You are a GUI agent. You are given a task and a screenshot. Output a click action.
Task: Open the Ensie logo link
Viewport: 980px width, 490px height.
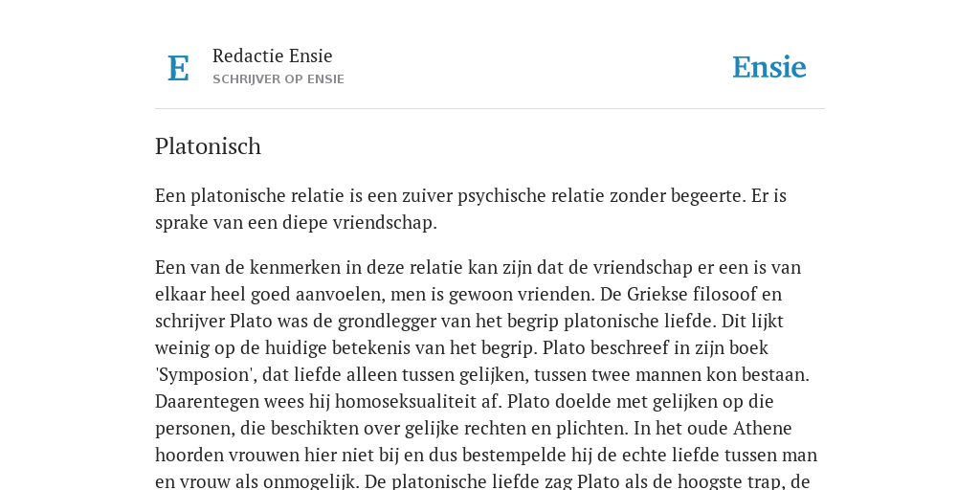(768, 67)
